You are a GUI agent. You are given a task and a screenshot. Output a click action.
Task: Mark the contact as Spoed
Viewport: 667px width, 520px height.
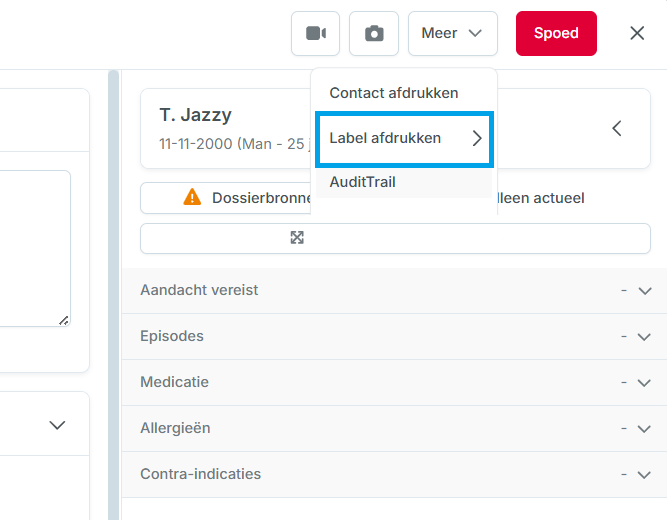pos(556,33)
